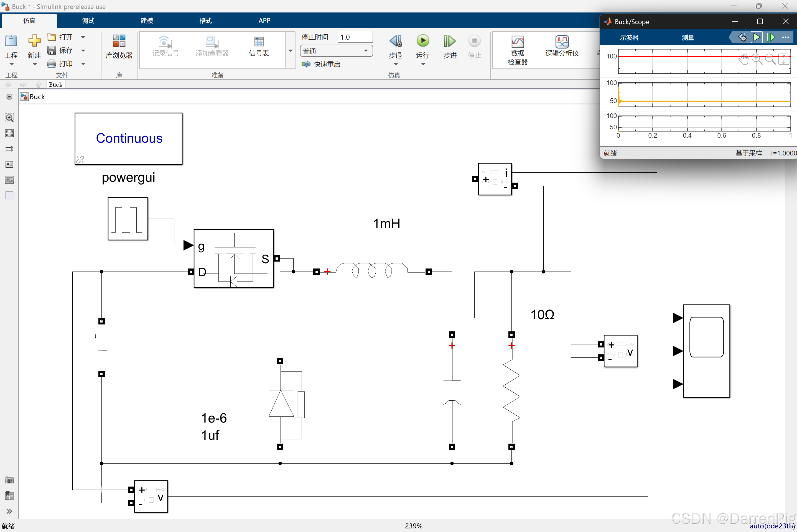Click the Stop Time input field
Viewport: 797px width, 532px height.
click(355, 37)
